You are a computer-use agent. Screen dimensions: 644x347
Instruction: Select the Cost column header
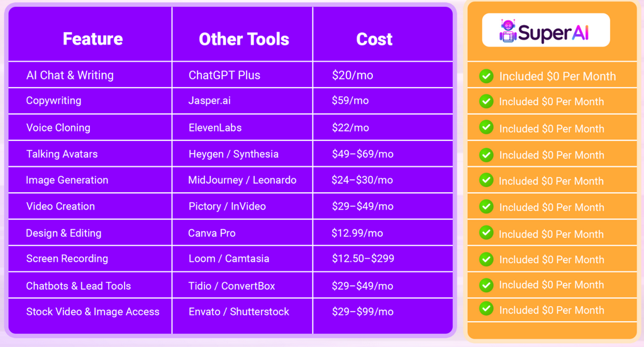(374, 39)
